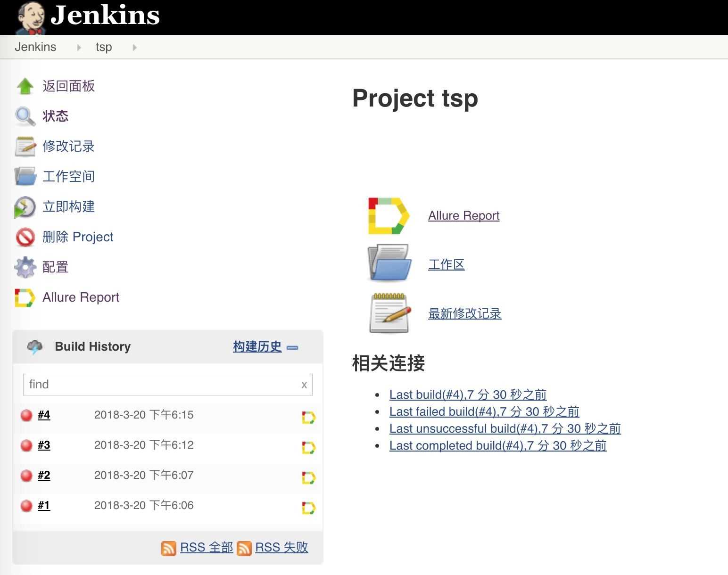728x575 pixels.
Task: Click the timestamp 2018-3-20 下午6:12
Action: pyautogui.click(x=144, y=445)
